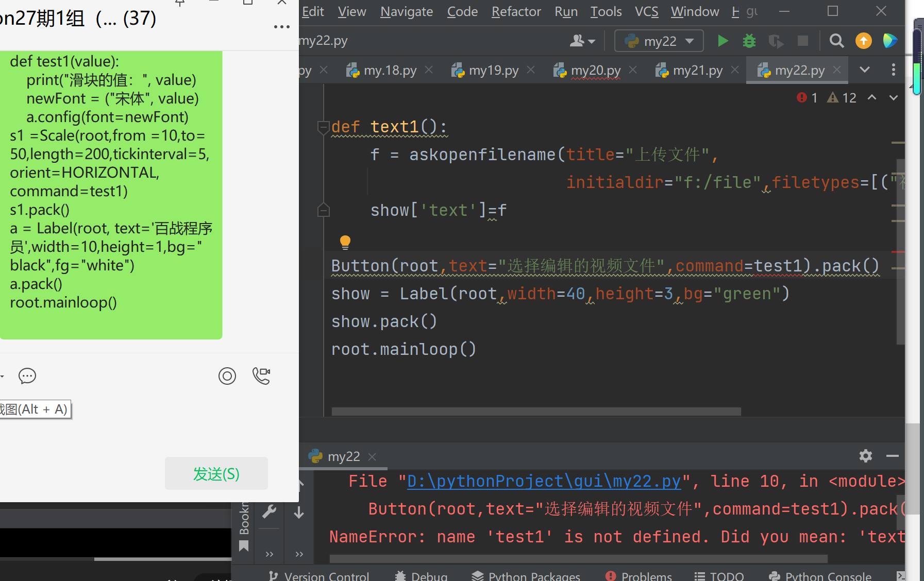Close the my20.py editor tab
Image resolution: width=924 pixels, height=581 pixels.
click(633, 70)
